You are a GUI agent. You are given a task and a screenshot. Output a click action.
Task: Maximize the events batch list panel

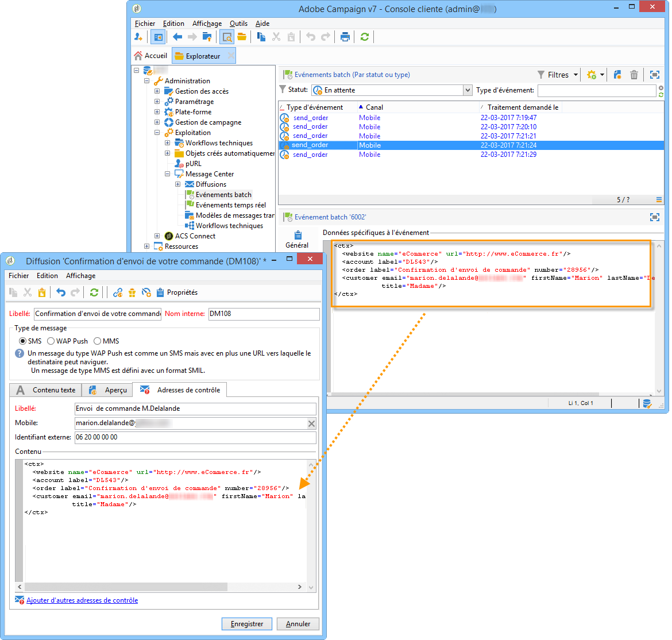pos(654,75)
